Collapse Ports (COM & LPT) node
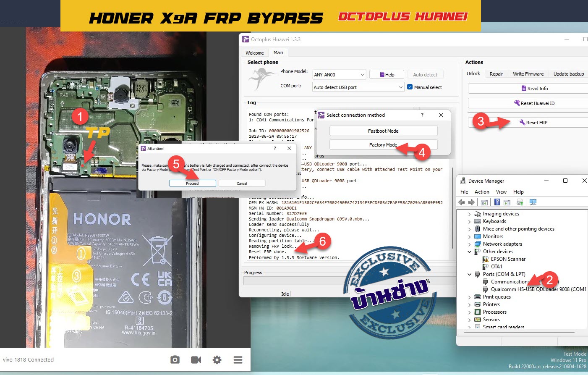Viewport: 588px width, 375px height. [469, 274]
